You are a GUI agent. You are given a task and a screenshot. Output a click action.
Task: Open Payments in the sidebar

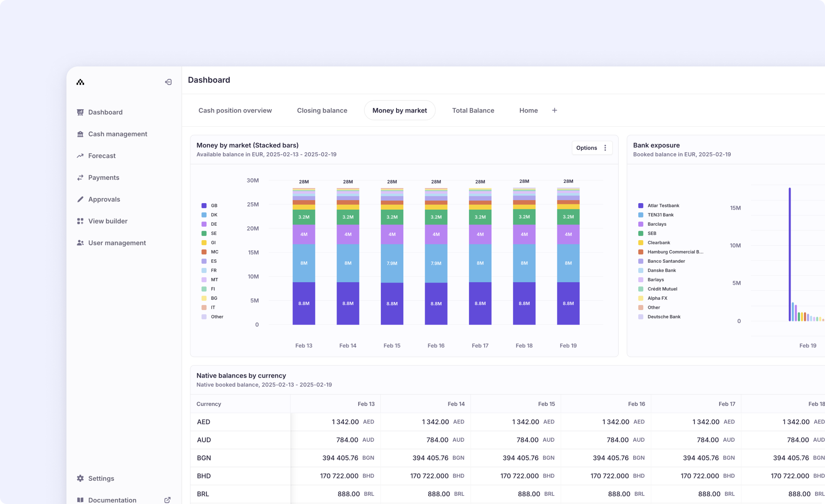(104, 178)
